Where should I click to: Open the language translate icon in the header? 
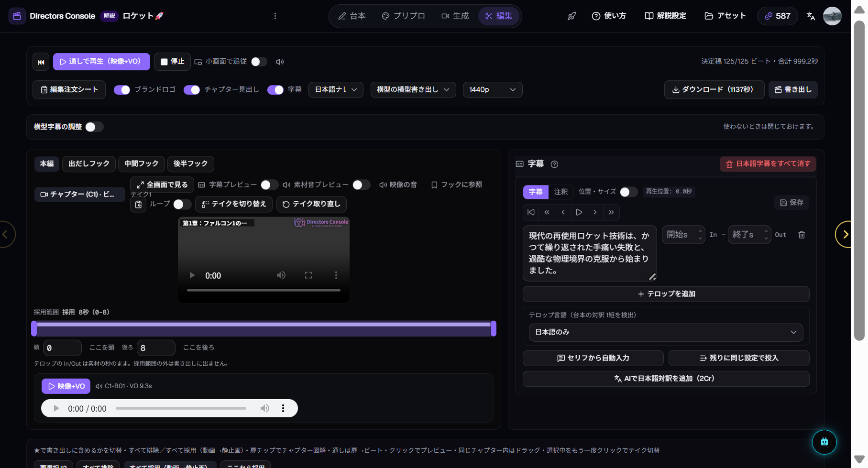(811, 16)
